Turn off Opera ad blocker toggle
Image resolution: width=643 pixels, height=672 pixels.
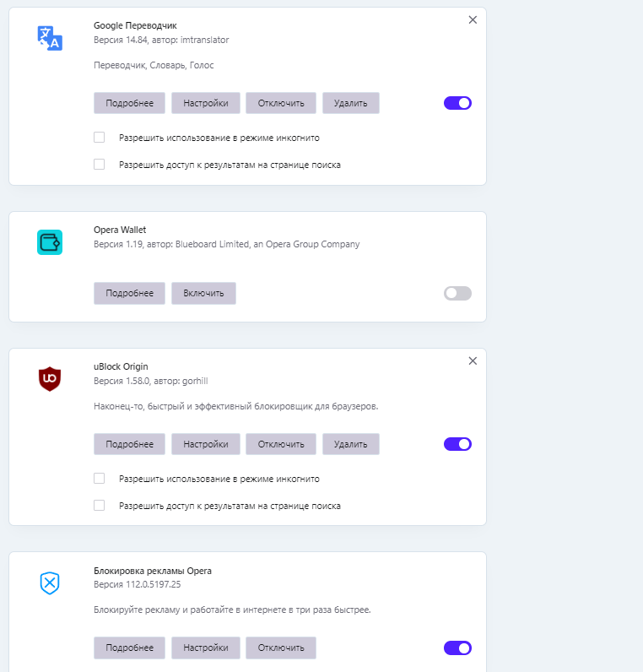click(457, 648)
